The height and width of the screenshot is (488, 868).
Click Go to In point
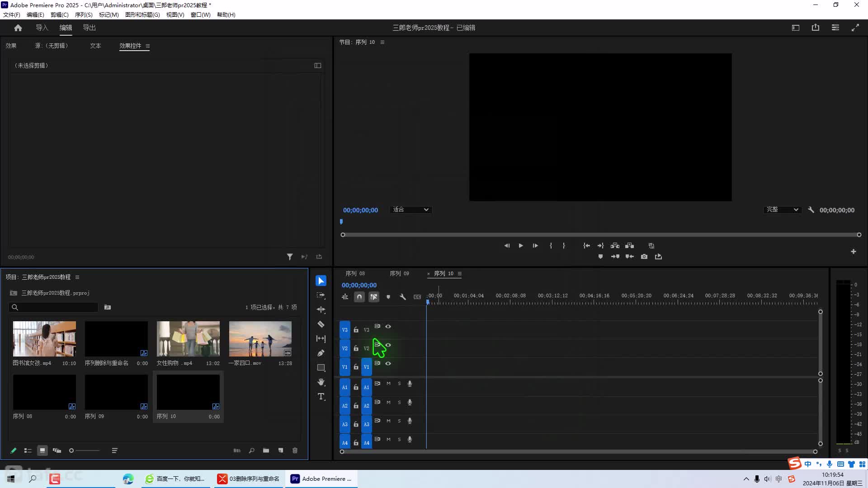pos(586,246)
